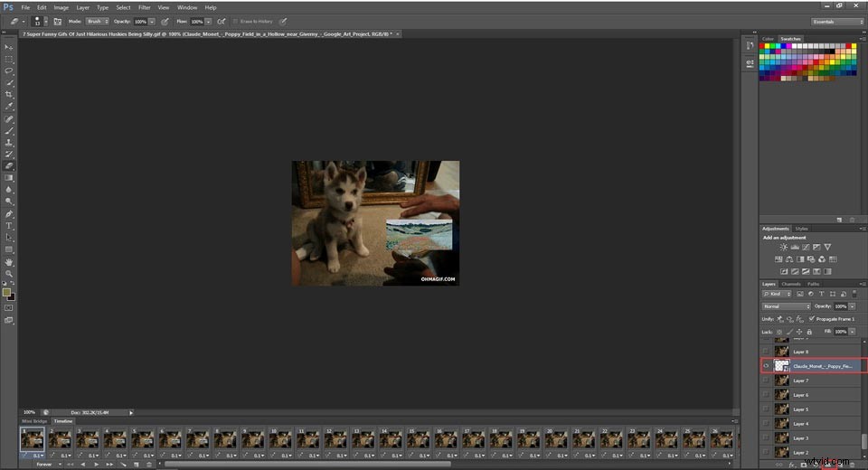This screenshot has width=868, height=470.
Task: Open the Image menu
Action: pos(61,8)
